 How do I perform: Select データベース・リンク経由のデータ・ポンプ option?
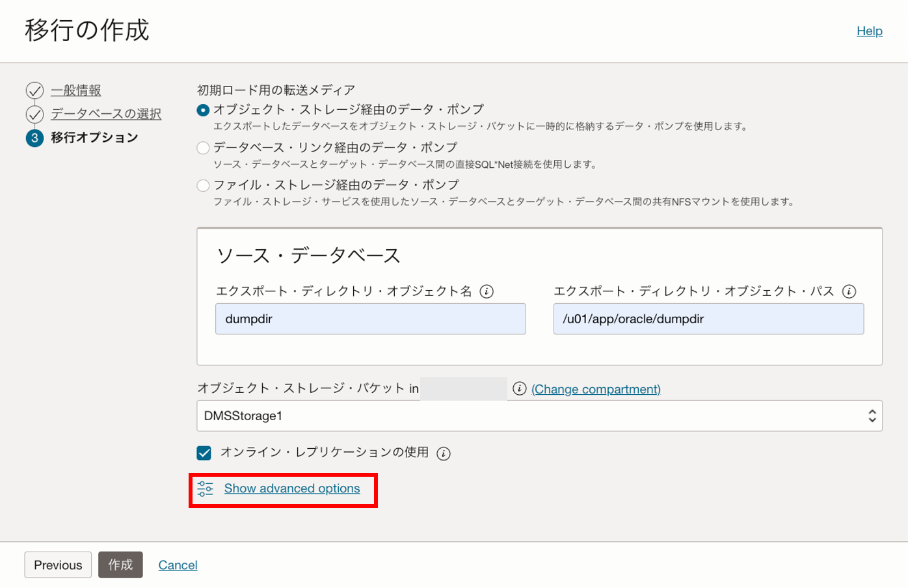pyautogui.click(x=204, y=148)
